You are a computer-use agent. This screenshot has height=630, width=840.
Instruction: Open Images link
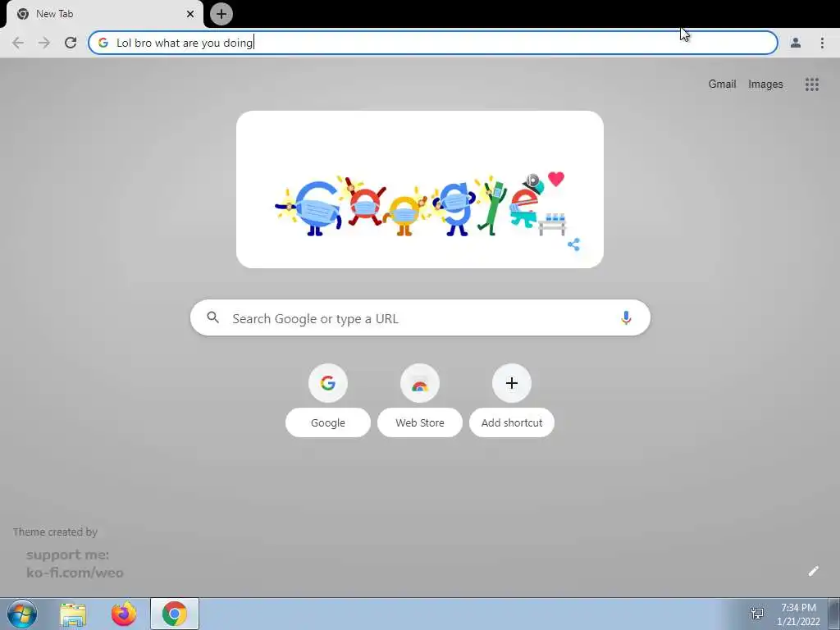765,84
